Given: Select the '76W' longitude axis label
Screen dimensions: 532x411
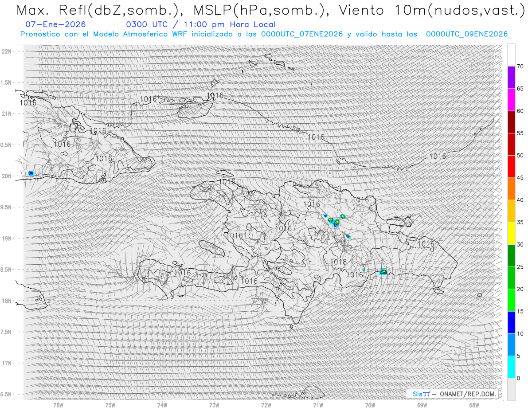Looking at the screenshot, I should tap(58, 405).
